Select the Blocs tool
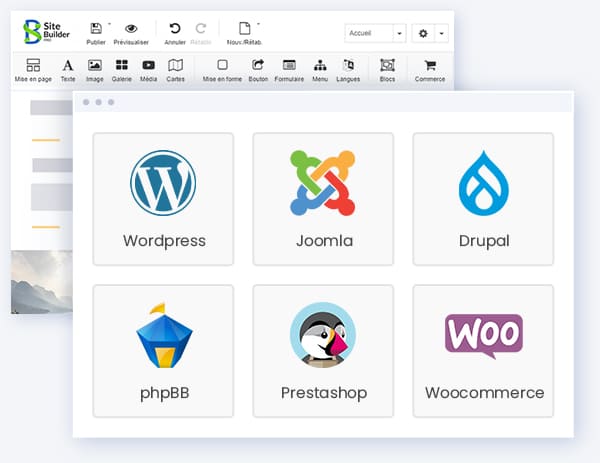Screen dimensions: 600x463 tap(387, 66)
